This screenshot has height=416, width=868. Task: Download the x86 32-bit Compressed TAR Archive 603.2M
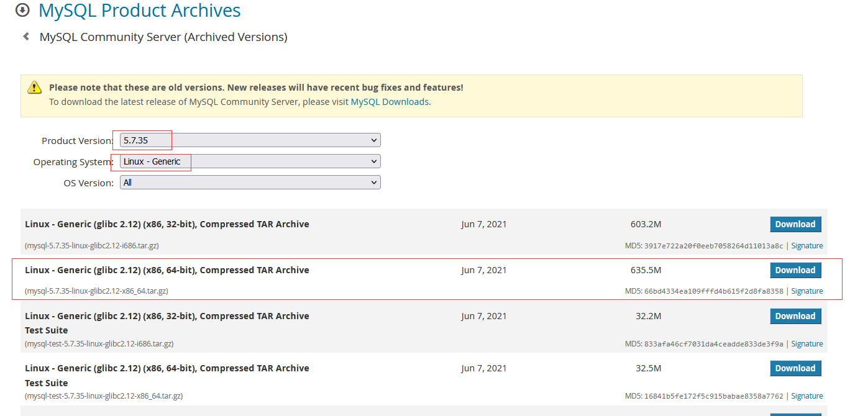[x=795, y=224]
